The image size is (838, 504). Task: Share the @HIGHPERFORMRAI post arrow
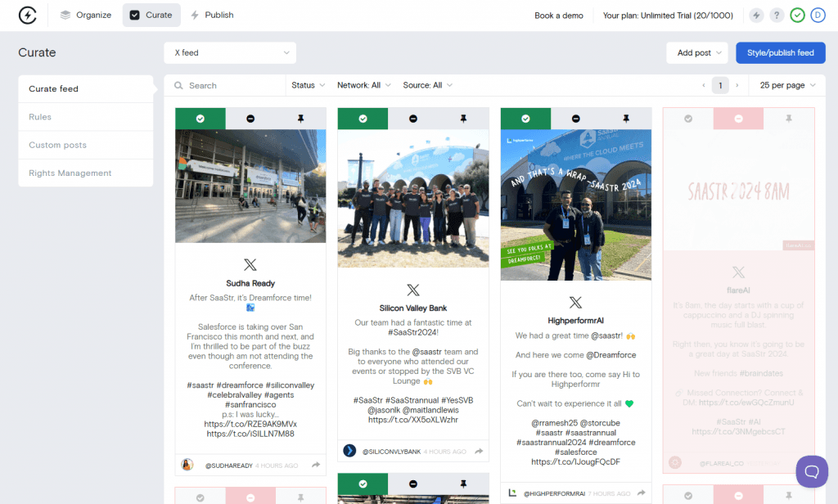coord(642,493)
